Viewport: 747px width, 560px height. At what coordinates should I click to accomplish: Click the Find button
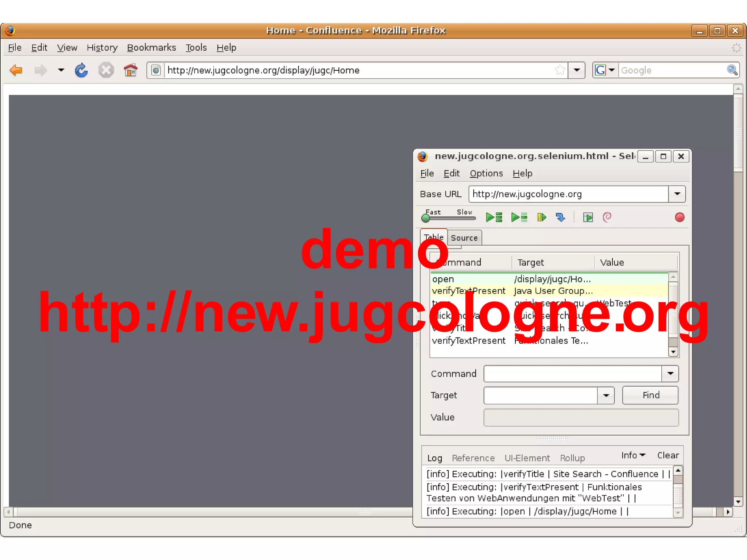coord(650,395)
